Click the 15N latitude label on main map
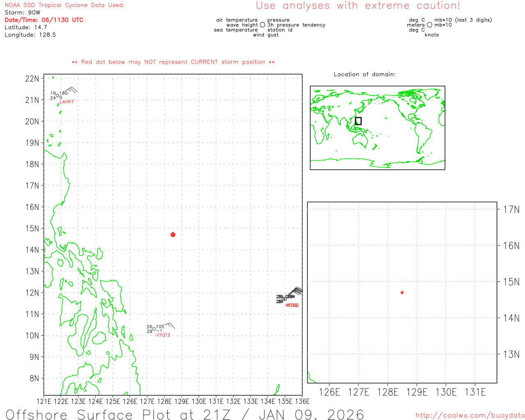 point(32,228)
